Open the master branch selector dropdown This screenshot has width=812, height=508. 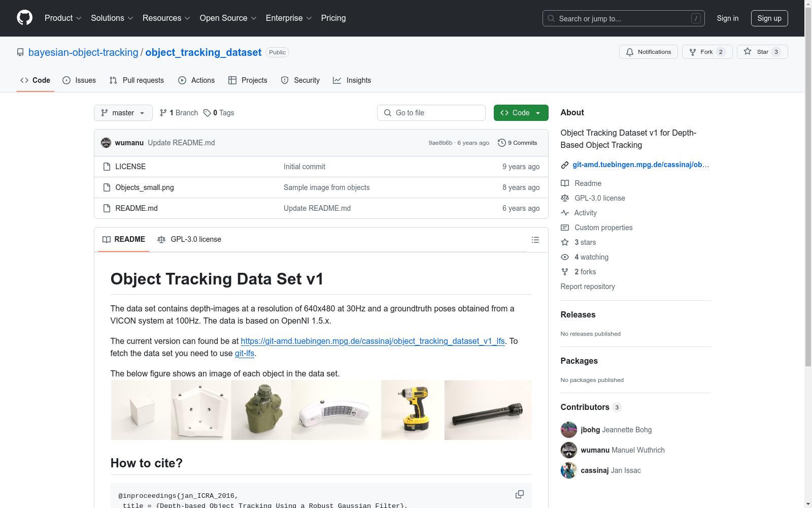(123, 113)
